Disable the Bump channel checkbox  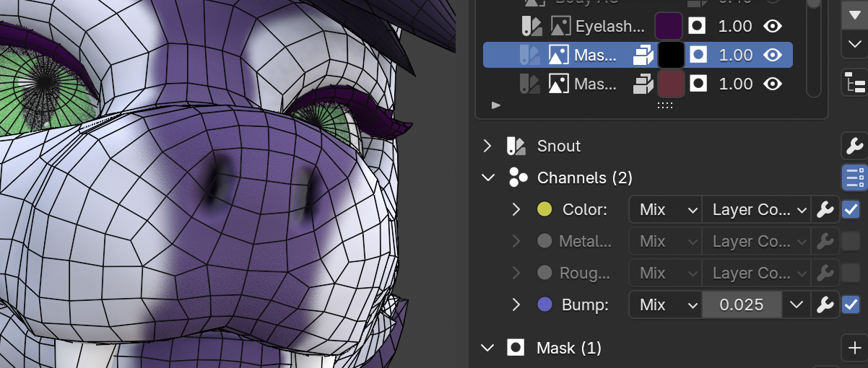tap(850, 305)
